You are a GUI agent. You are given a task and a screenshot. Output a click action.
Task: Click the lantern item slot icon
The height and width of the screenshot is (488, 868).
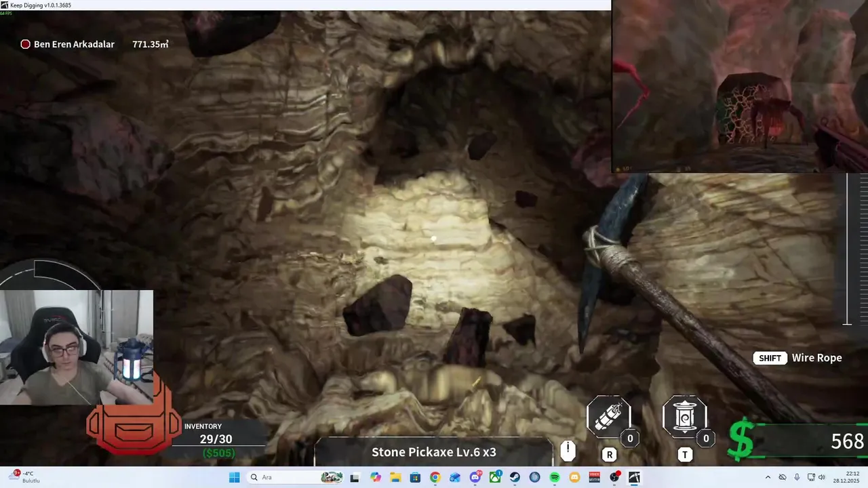[x=684, y=418]
